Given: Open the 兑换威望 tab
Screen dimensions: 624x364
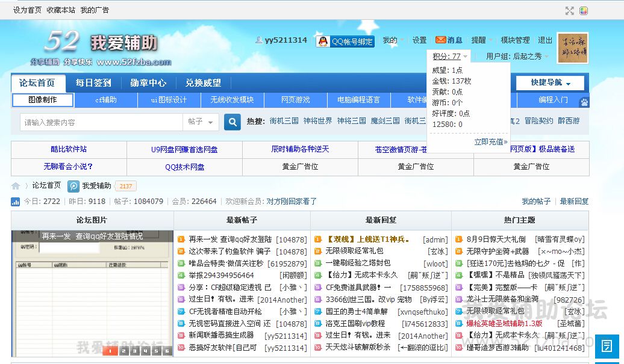Looking at the screenshot, I should tap(203, 83).
